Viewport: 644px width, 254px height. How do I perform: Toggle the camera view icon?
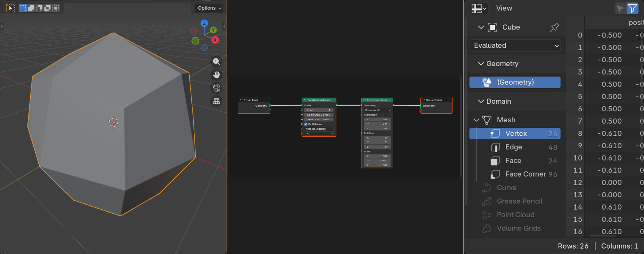click(x=217, y=88)
